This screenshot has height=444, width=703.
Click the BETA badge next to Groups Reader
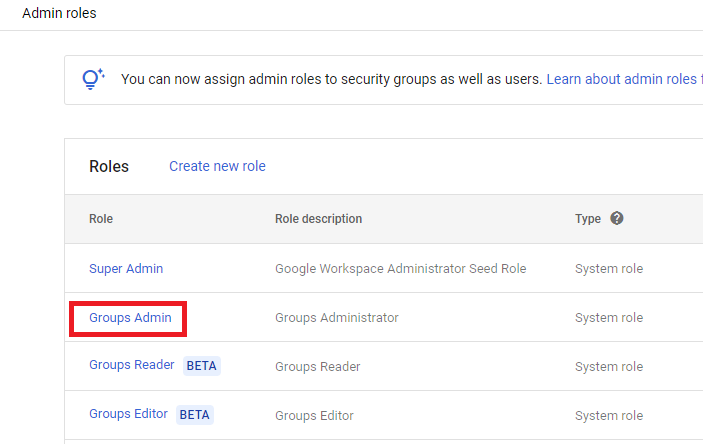coord(202,366)
